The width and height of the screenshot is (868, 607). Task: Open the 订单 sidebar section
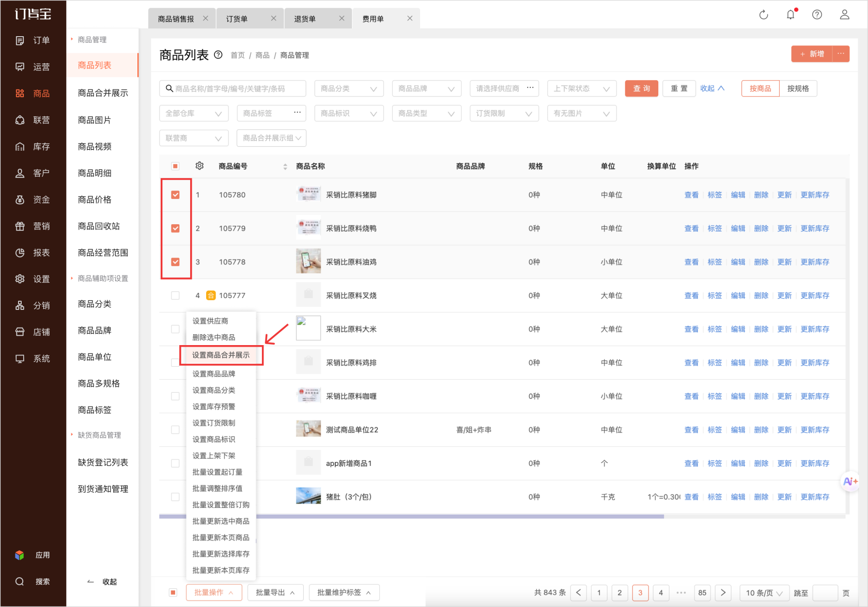click(33, 40)
